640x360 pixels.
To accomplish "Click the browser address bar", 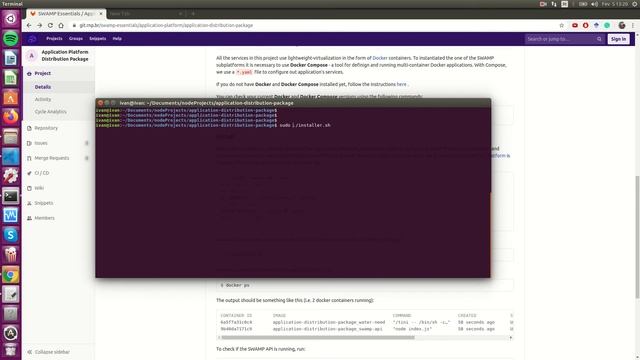I will [314, 25].
